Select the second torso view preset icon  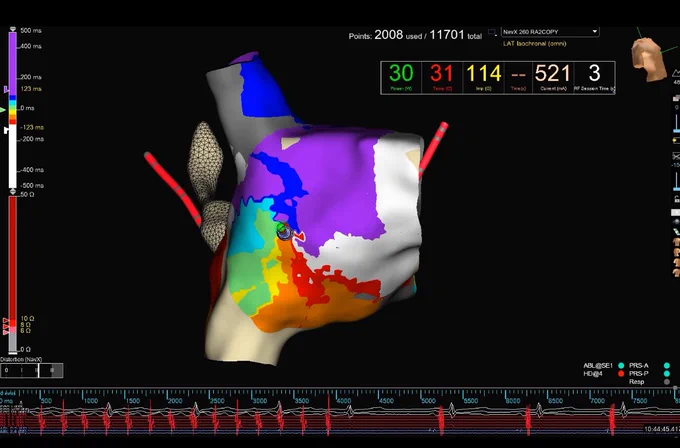(677, 252)
